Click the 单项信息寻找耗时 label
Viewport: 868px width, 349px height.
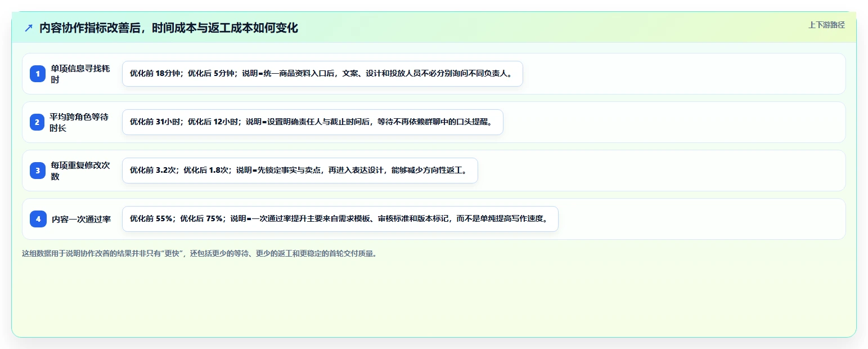click(81, 74)
